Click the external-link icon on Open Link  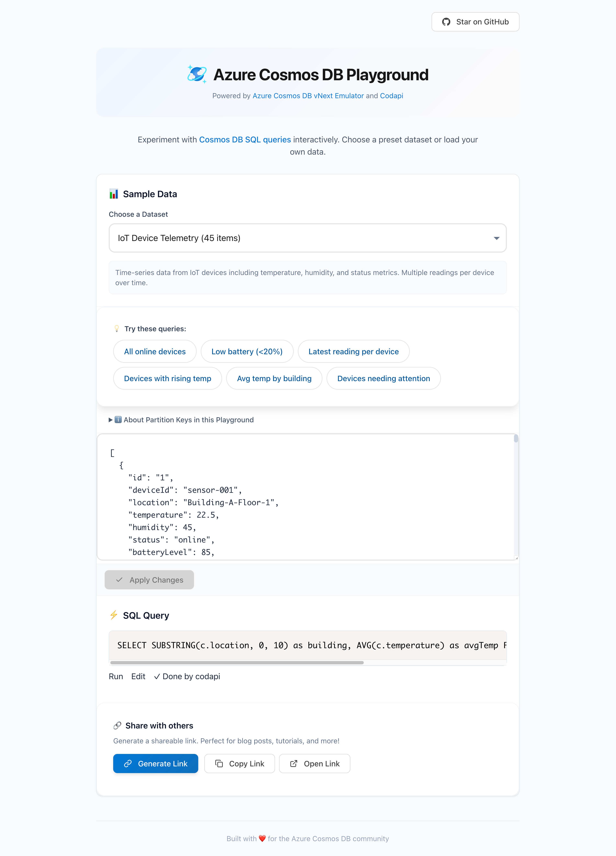tap(294, 764)
